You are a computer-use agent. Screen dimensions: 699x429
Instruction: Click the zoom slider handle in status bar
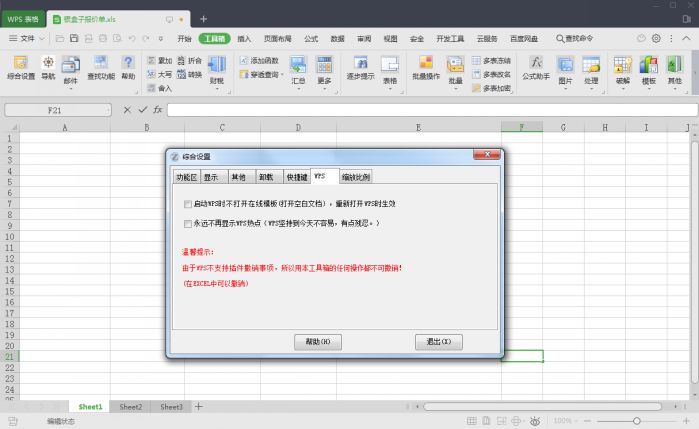click(637, 421)
